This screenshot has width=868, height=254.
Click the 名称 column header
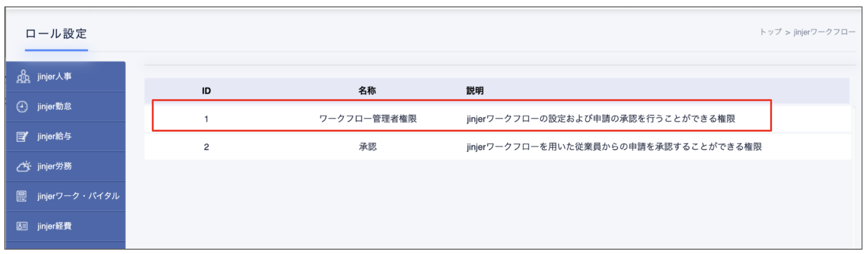367,91
